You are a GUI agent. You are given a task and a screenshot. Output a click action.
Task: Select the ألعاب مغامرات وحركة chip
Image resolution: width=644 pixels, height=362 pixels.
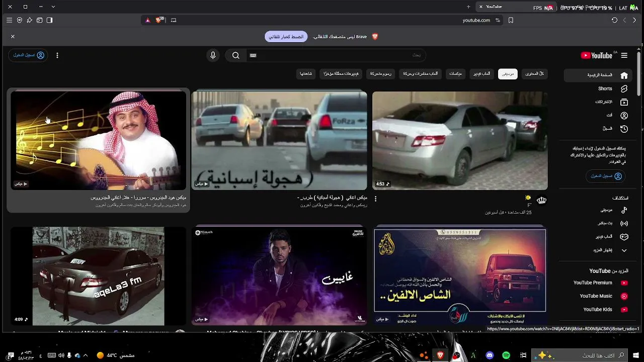(420, 74)
